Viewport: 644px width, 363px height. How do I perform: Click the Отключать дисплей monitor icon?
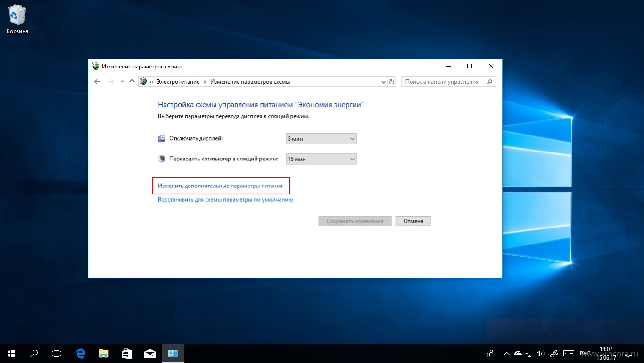point(162,139)
